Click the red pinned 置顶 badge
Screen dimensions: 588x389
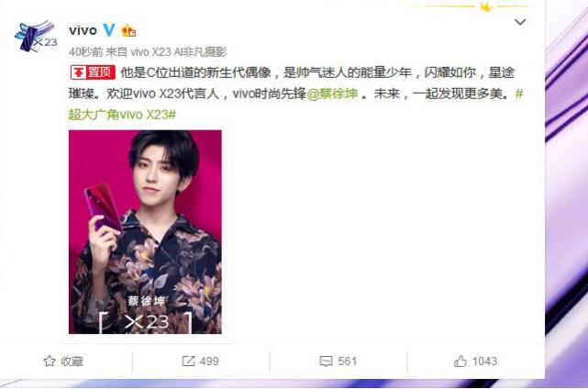click(x=93, y=72)
